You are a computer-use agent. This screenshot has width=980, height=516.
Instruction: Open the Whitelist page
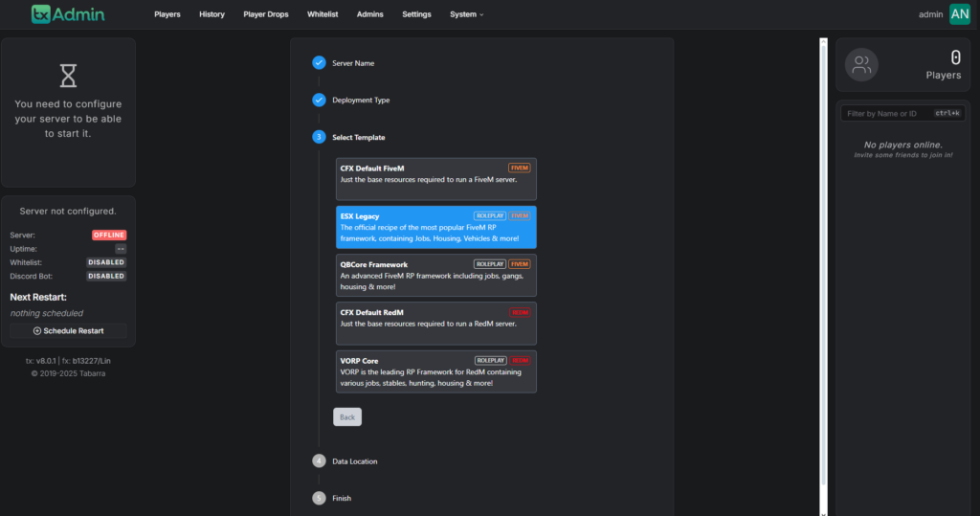pyautogui.click(x=323, y=14)
